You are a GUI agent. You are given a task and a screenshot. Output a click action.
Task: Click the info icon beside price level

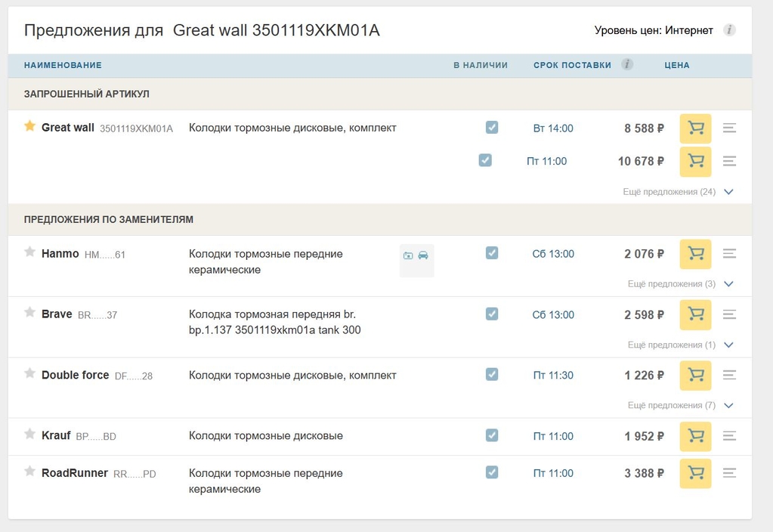pos(730,30)
